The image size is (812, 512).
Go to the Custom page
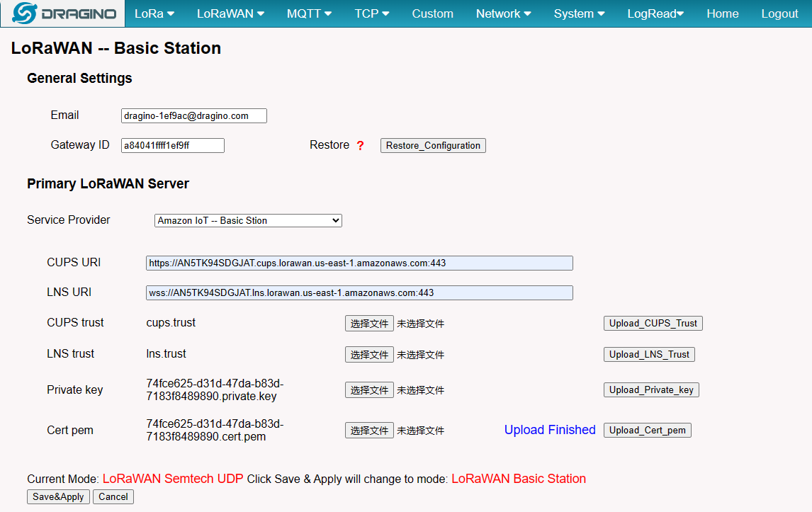[x=432, y=13]
